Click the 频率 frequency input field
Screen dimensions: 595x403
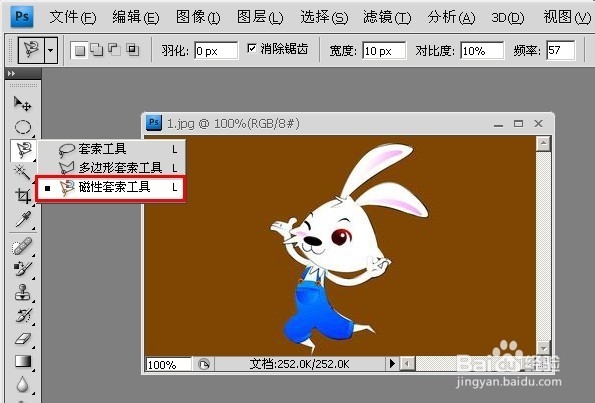560,50
